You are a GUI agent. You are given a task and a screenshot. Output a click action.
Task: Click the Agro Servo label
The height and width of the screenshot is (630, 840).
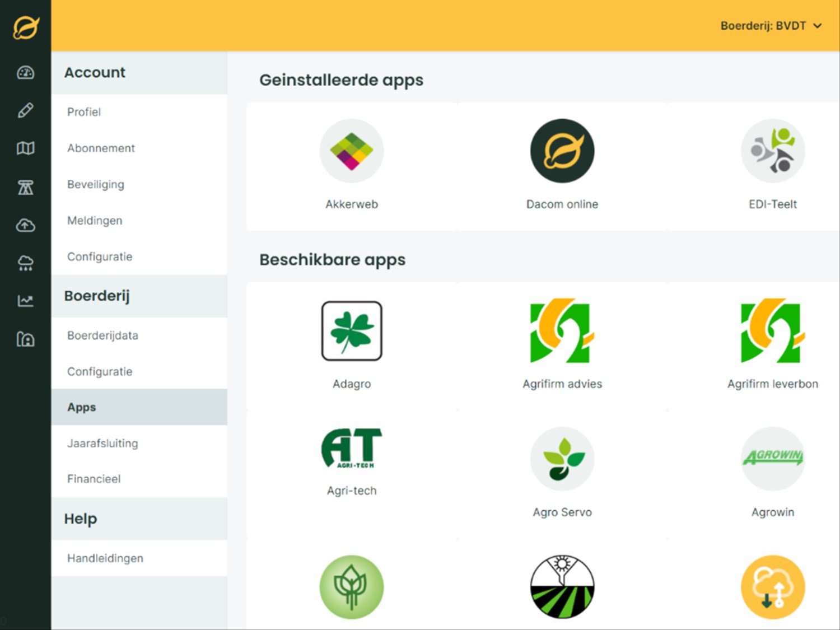point(562,512)
